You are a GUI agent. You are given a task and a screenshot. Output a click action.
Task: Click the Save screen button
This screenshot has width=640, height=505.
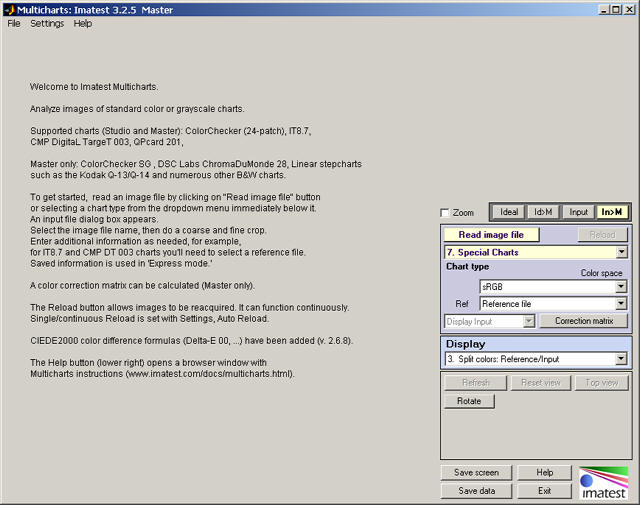(476, 472)
